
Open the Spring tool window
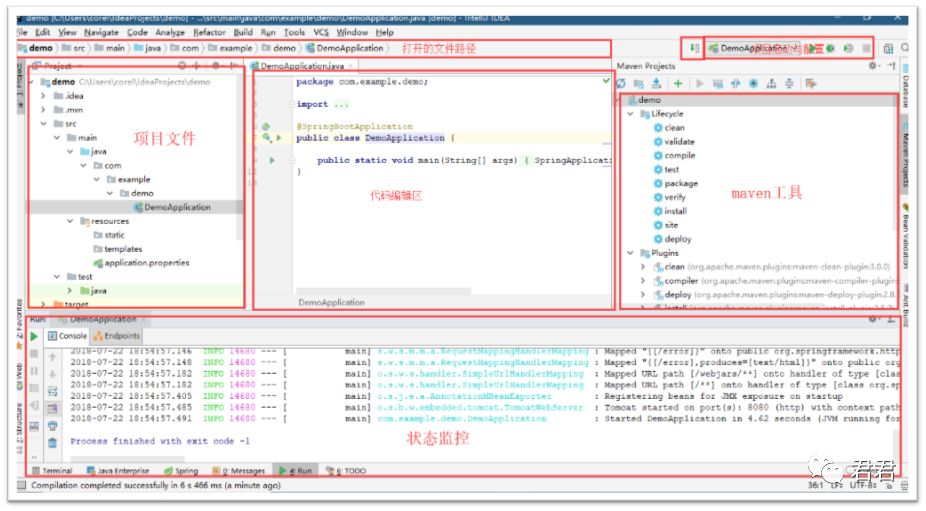point(181,471)
